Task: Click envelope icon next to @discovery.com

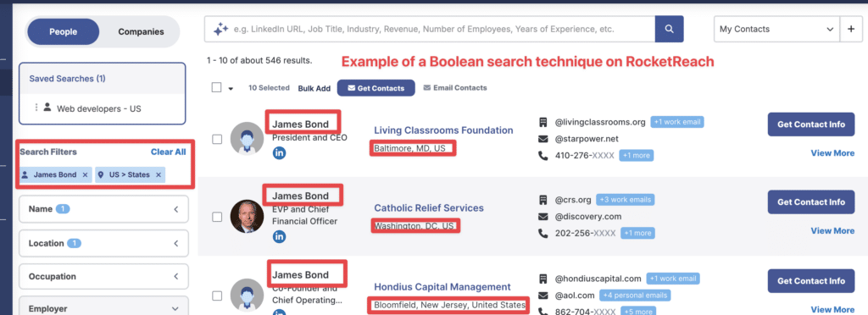Action: [x=543, y=217]
